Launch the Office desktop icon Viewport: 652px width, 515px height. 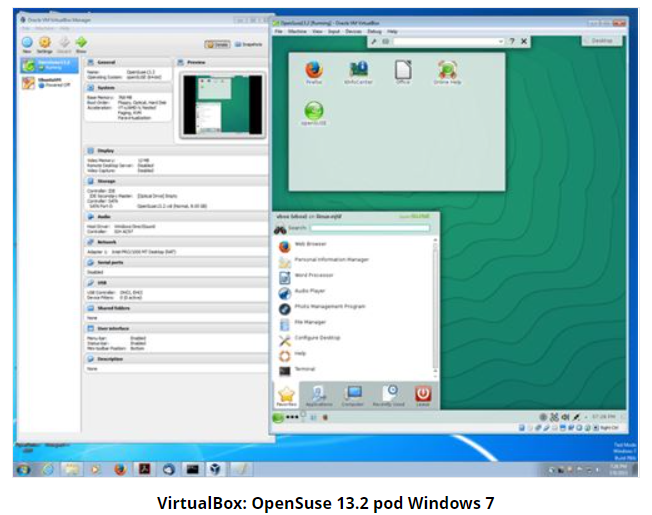[402, 70]
